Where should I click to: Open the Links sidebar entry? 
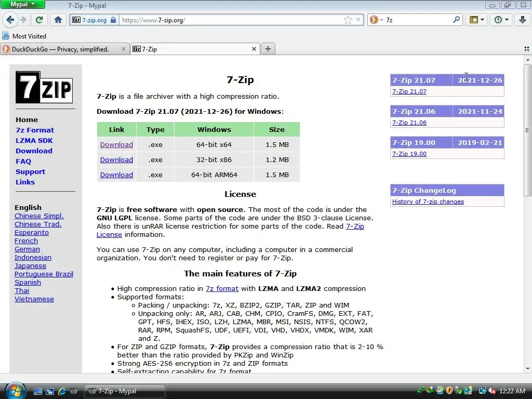(25, 182)
